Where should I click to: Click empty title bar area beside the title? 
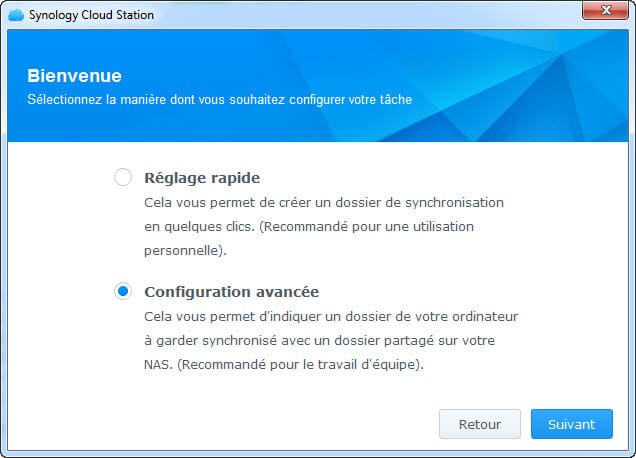[365, 15]
